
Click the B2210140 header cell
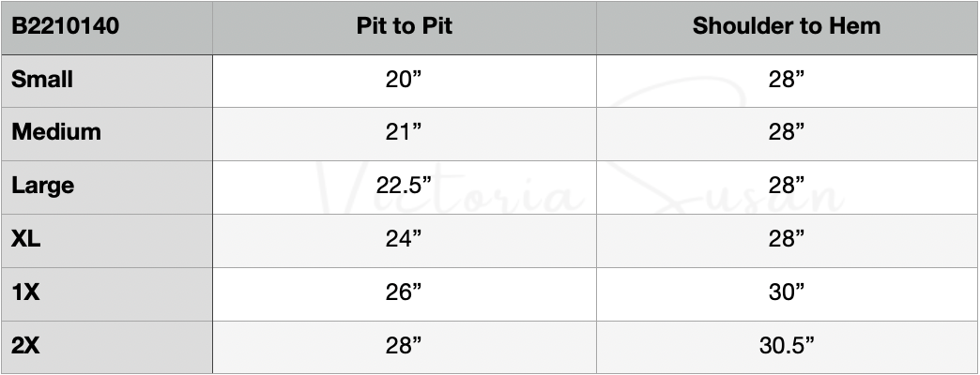[54, 25]
